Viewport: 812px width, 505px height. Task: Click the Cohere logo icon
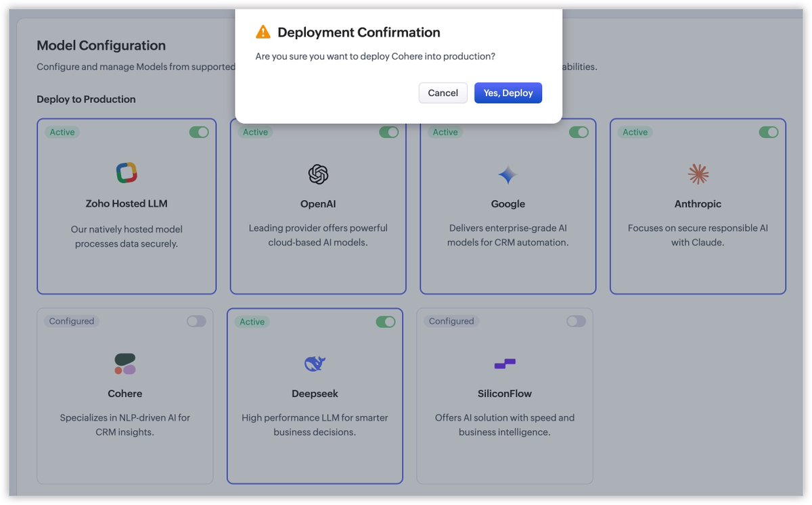coord(125,364)
